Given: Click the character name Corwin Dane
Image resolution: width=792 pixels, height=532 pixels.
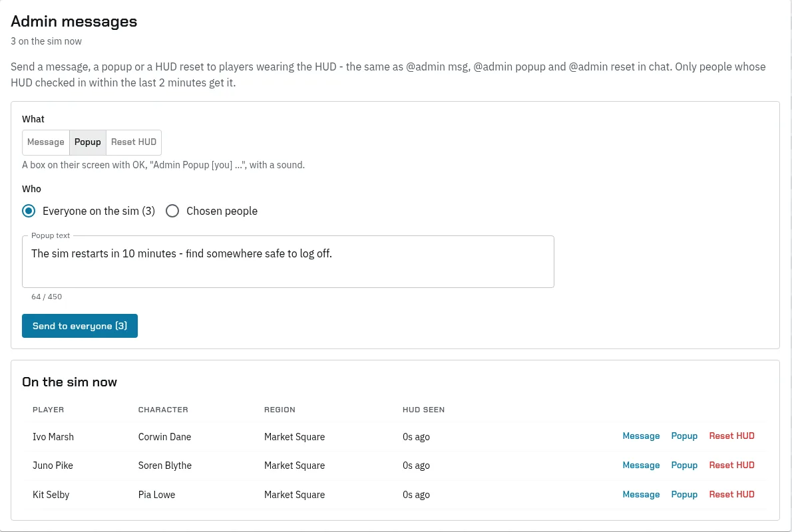Looking at the screenshot, I should (x=164, y=437).
